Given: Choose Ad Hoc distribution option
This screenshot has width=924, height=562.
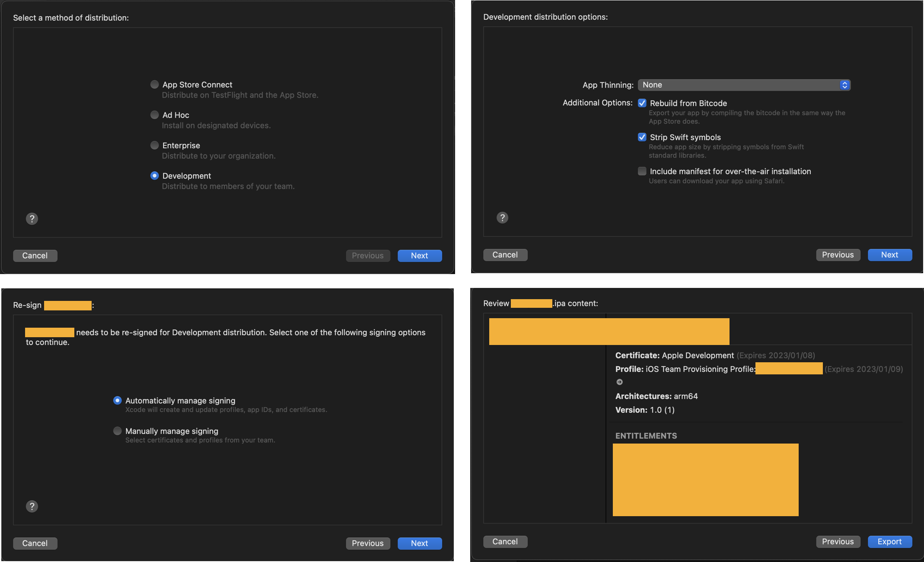Looking at the screenshot, I should [x=154, y=115].
